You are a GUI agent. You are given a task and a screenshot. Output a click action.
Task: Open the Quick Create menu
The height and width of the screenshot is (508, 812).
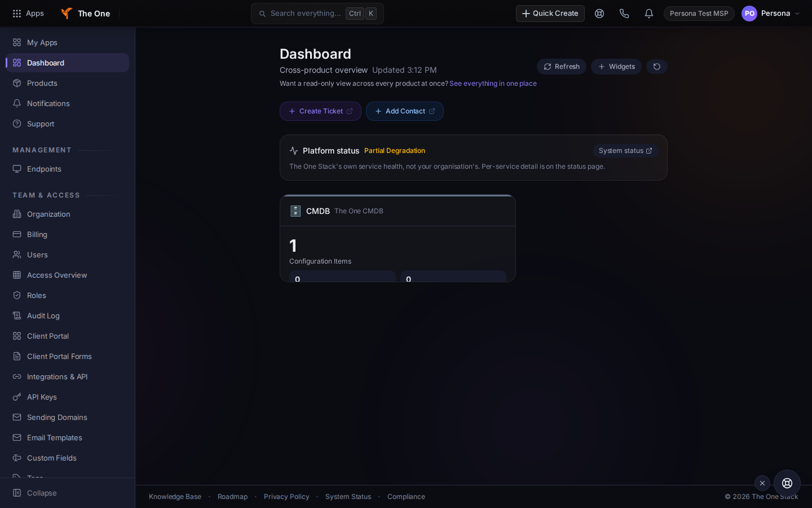click(550, 14)
